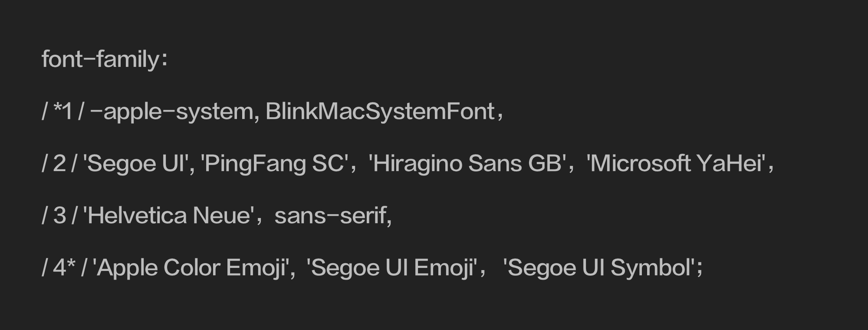
Task: Click the 'BlinkMacSystemFont' text
Action: coord(380,111)
